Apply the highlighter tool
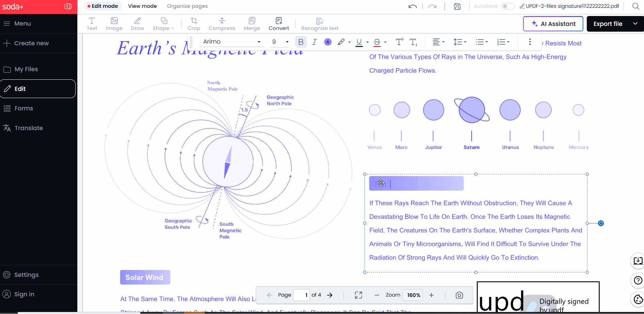644x314 pixels. 341,42
